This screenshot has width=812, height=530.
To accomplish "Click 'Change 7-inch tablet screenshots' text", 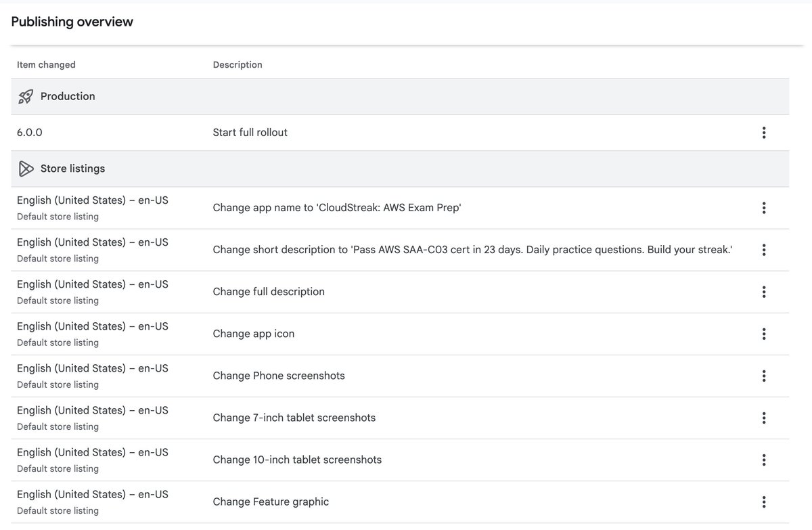I will [294, 418].
